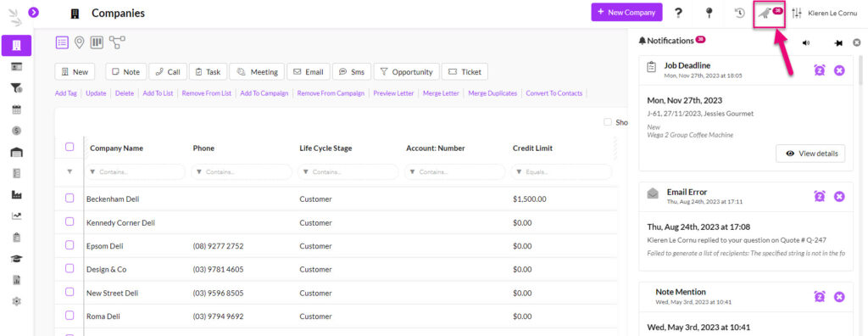Screen dimensions: 868x336
Task: Open recent history clock icon
Action: 739,13
